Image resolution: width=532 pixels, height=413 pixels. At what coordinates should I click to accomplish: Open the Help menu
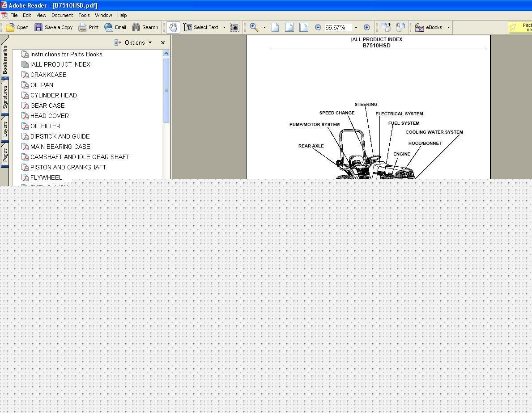click(x=122, y=15)
